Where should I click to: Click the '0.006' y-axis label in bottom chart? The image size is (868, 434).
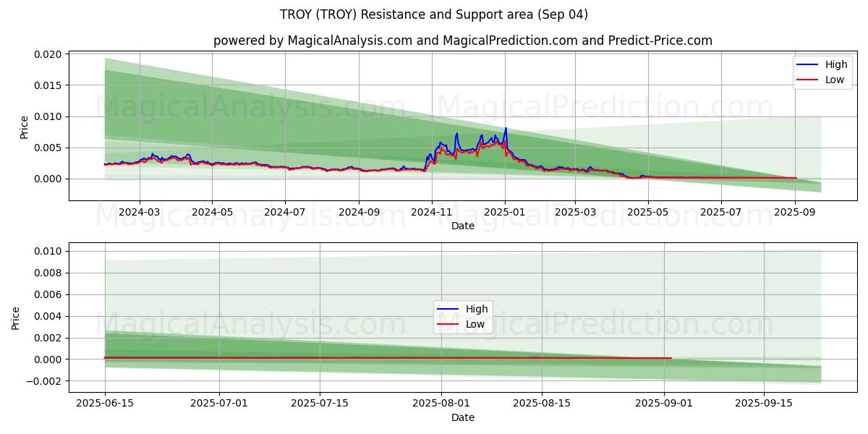pos(49,294)
